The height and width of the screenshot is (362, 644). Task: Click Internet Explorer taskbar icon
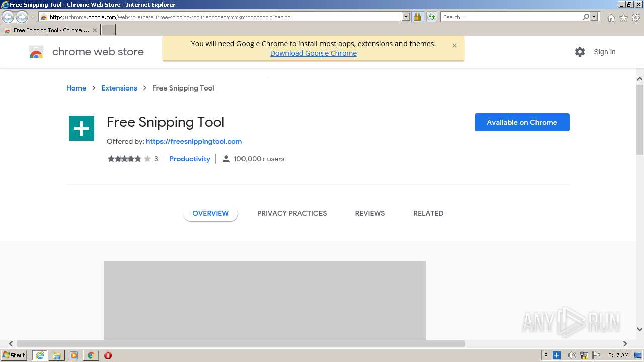pyautogui.click(x=40, y=355)
